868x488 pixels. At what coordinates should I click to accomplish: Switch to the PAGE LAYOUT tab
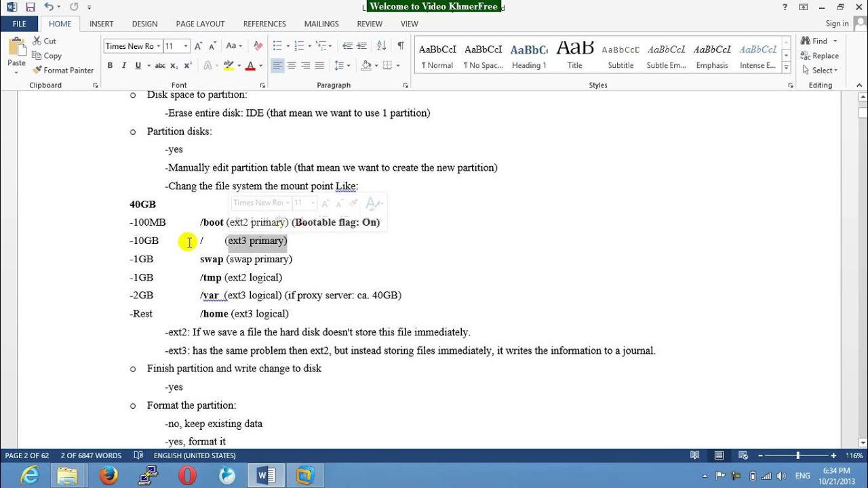(200, 24)
